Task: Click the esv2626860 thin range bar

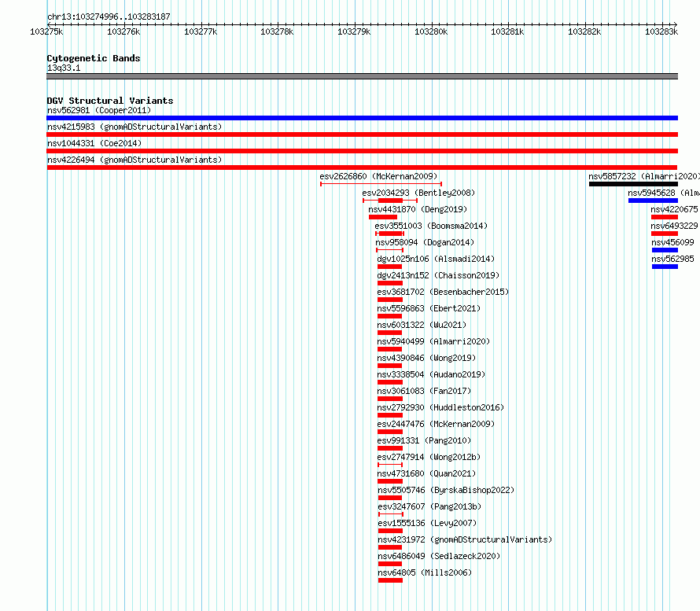Action: pyautogui.click(x=381, y=184)
